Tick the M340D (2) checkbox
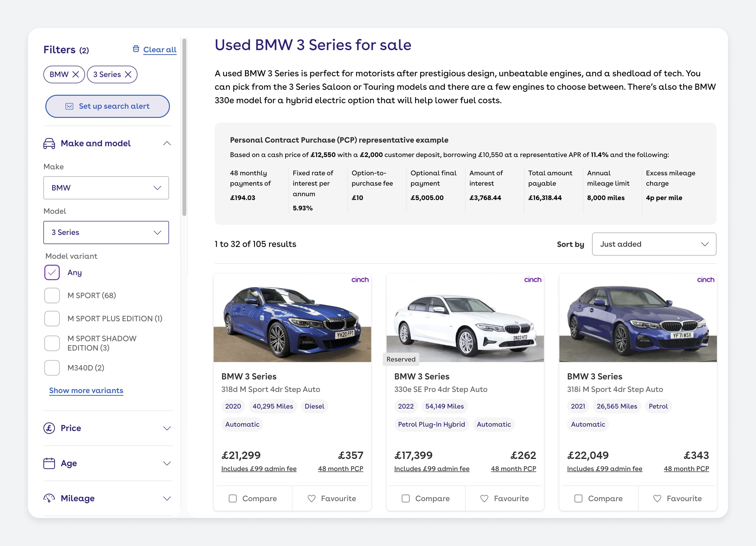Image resolution: width=756 pixels, height=546 pixels. pyautogui.click(x=52, y=368)
